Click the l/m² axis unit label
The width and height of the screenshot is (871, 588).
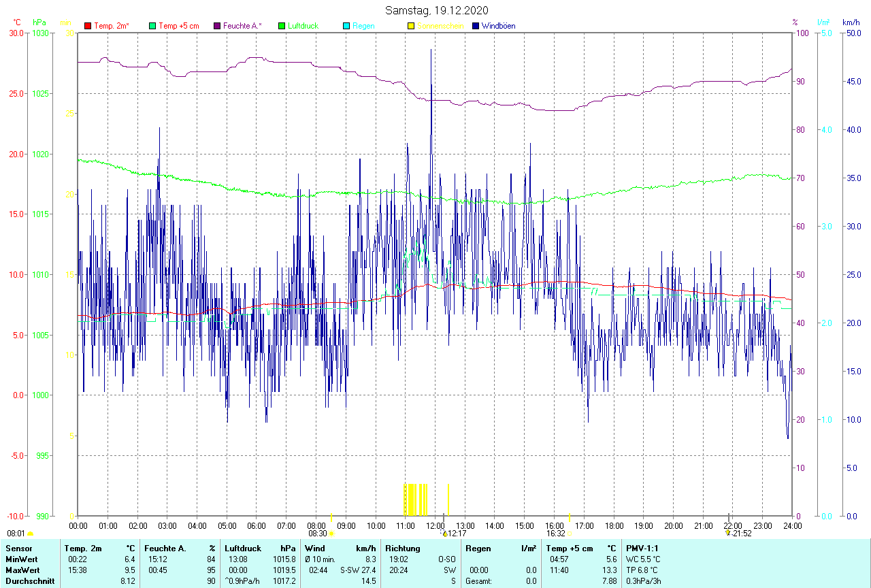pyautogui.click(x=824, y=22)
